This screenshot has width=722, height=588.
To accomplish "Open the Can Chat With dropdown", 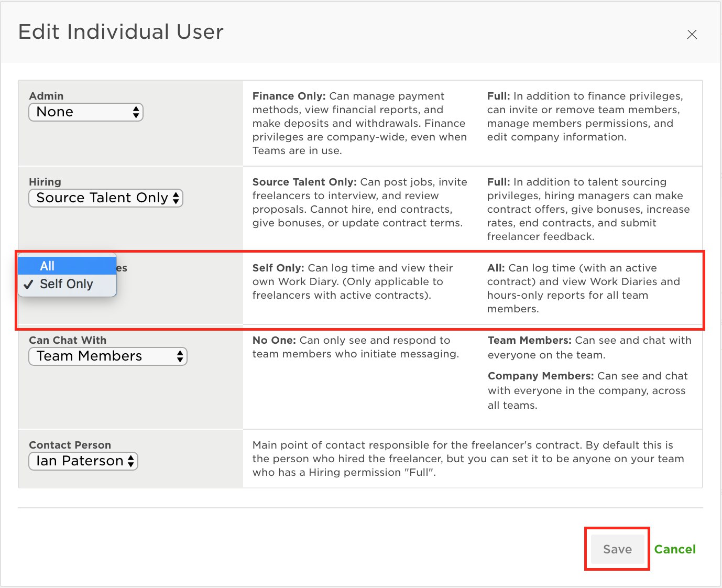I will tap(108, 356).
